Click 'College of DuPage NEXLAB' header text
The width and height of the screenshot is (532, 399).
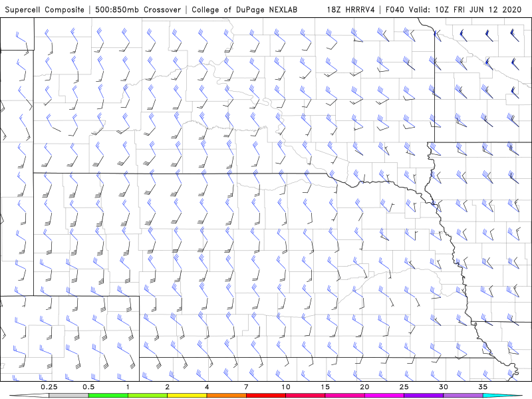(244, 9)
